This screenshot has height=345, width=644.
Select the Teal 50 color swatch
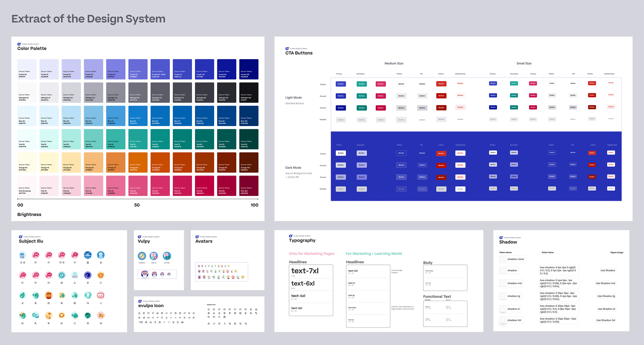pos(138,139)
